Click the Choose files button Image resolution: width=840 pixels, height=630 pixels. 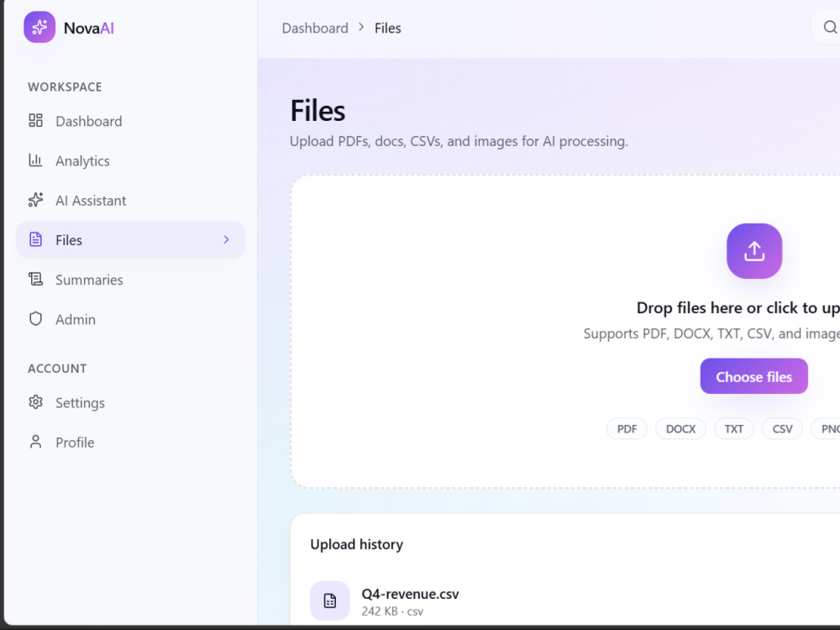click(753, 376)
